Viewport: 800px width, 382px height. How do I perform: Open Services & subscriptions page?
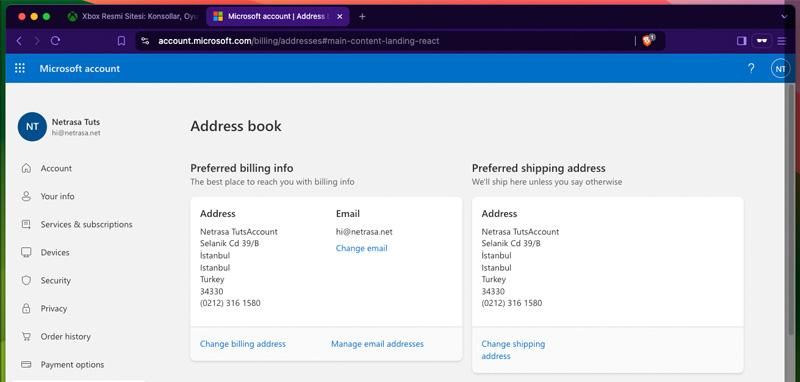pos(86,224)
